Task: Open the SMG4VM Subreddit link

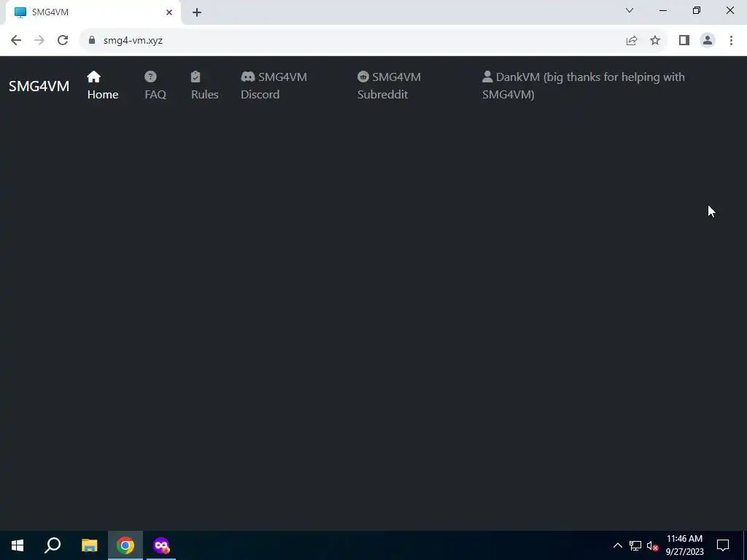Action: pos(390,86)
